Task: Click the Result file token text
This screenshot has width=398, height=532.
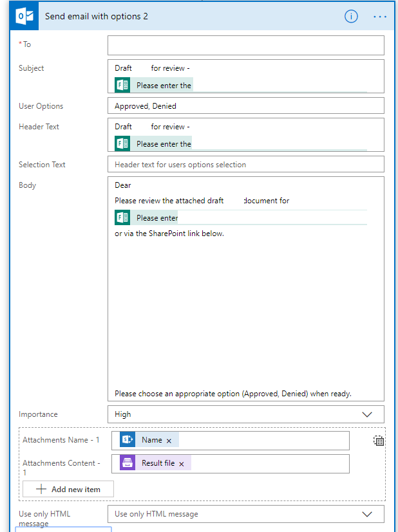Action: [158, 463]
